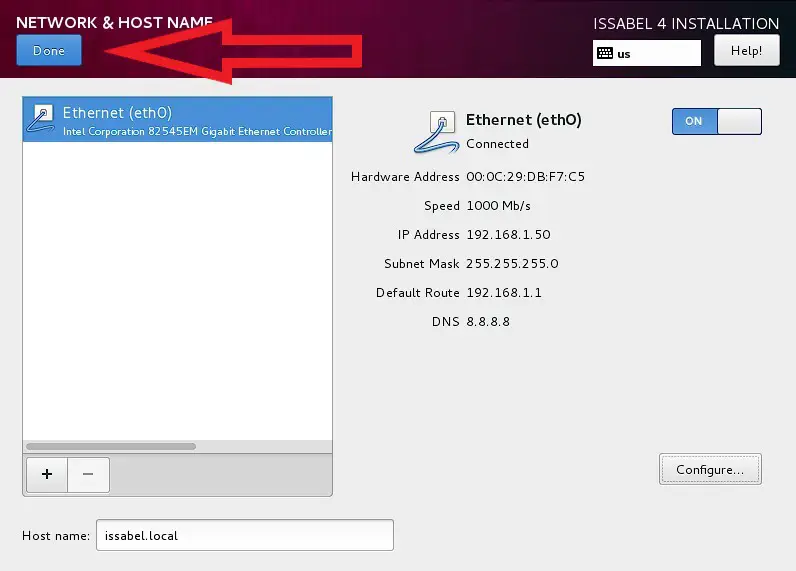Image resolution: width=796 pixels, height=571 pixels.
Task: Click the DNS value 8.8.8.8
Action: (487, 321)
